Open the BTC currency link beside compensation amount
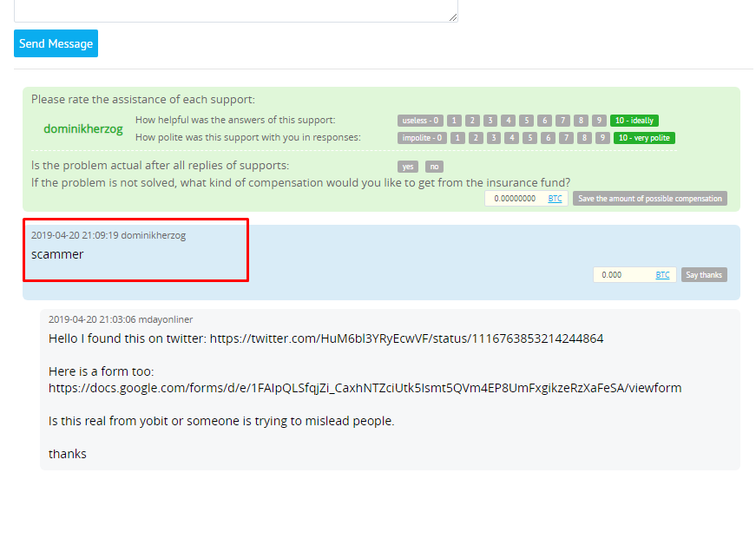756x545 pixels. click(x=555, y=199)
